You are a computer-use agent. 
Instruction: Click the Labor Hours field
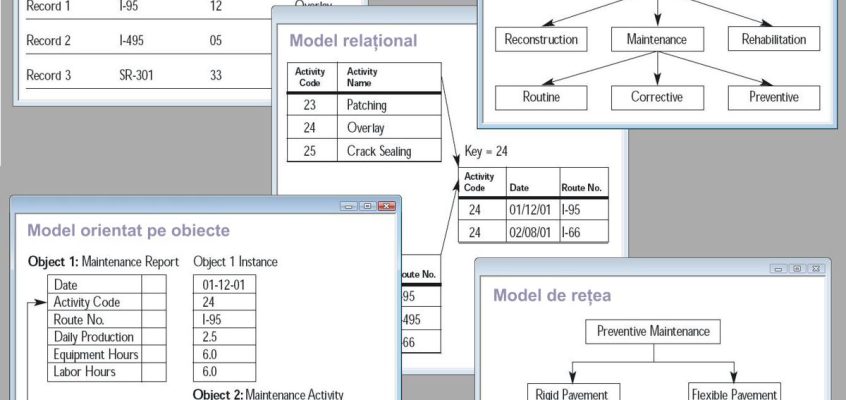[x=107, y=372]
